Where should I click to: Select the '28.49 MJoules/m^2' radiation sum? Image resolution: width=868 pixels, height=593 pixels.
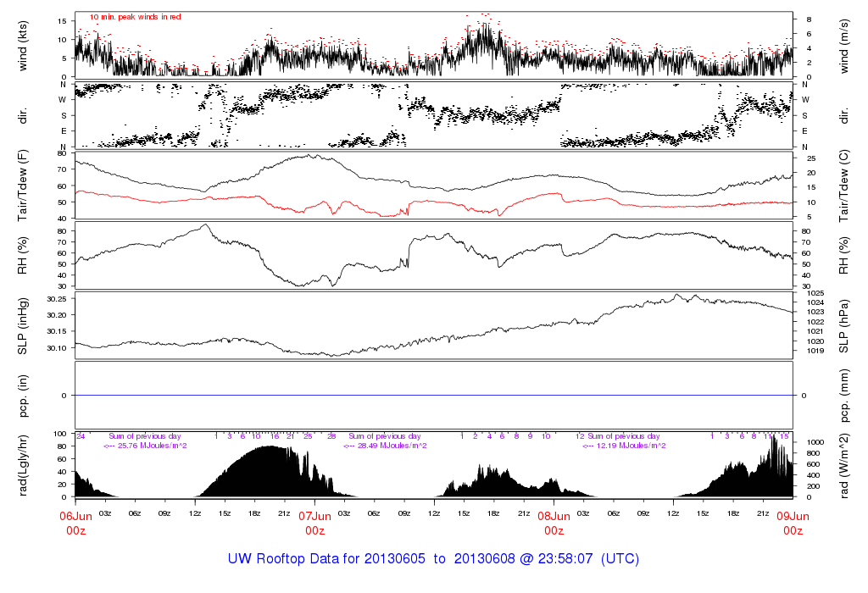click(392, 446)
